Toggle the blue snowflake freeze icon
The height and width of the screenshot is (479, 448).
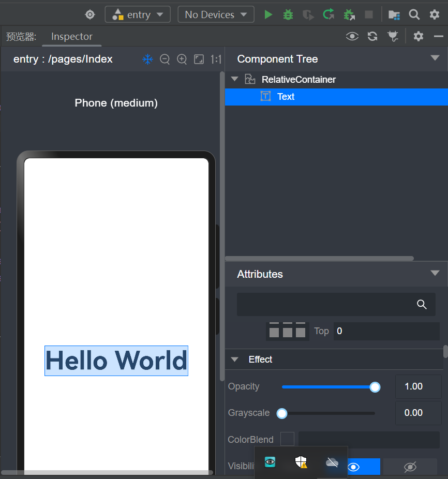click(147, 59)
